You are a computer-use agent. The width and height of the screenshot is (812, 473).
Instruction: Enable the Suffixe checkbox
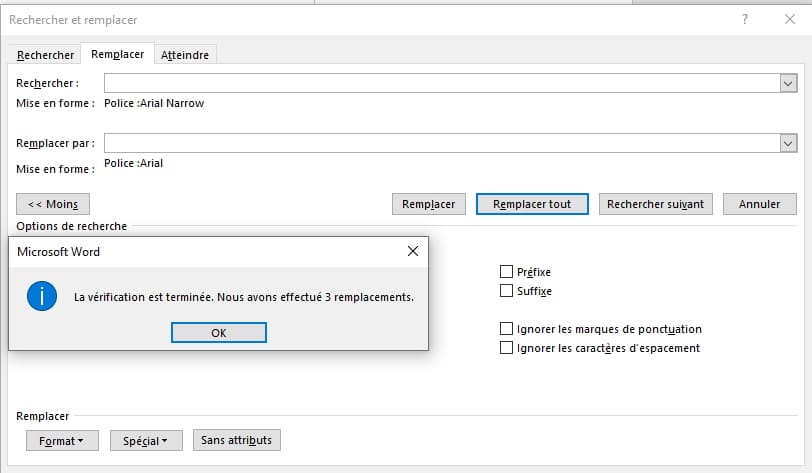[507, 291]
